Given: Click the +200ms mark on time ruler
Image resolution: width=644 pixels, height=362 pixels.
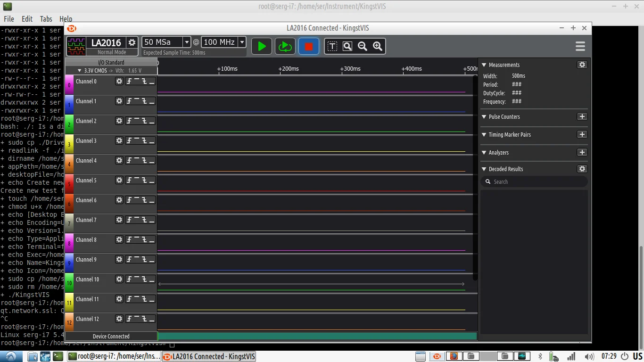Looking at the screenshot, I should coord(289,68).
